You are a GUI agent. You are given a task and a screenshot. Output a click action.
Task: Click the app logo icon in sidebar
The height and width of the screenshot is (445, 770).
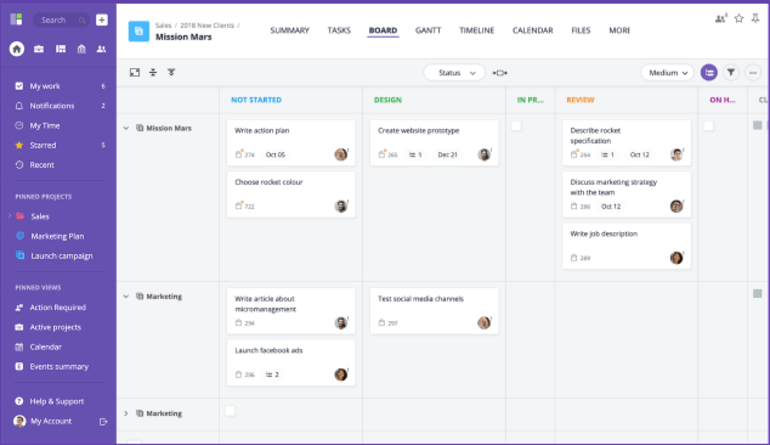click(16, 19)
